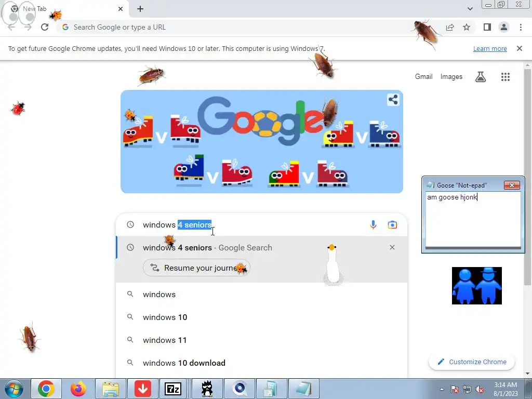Close the Goose Not-epad window
Image resolution: width=532 pixels, height=399 pixels.
tap(512, 185)
